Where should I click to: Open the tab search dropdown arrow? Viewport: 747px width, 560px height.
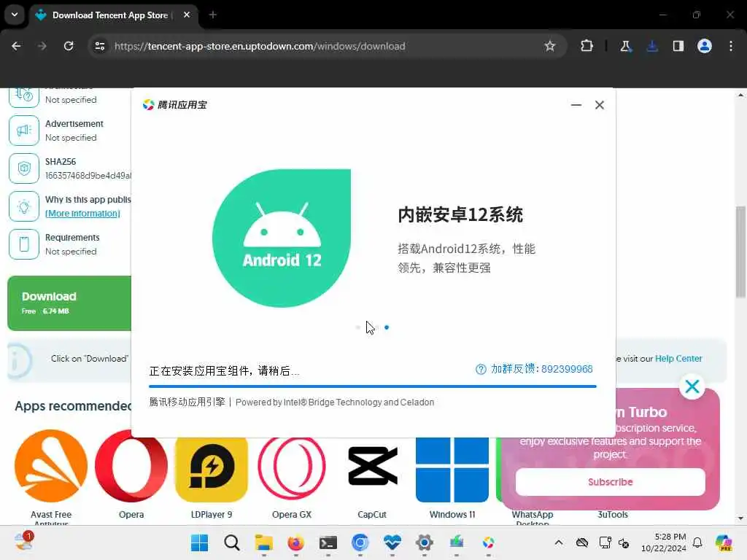[15, 15]
